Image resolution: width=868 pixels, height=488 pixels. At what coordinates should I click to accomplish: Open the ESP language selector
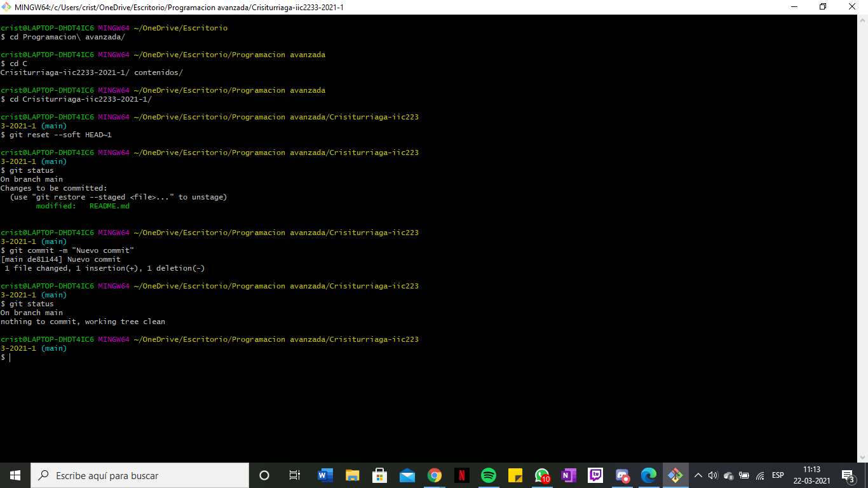(777, 475)
